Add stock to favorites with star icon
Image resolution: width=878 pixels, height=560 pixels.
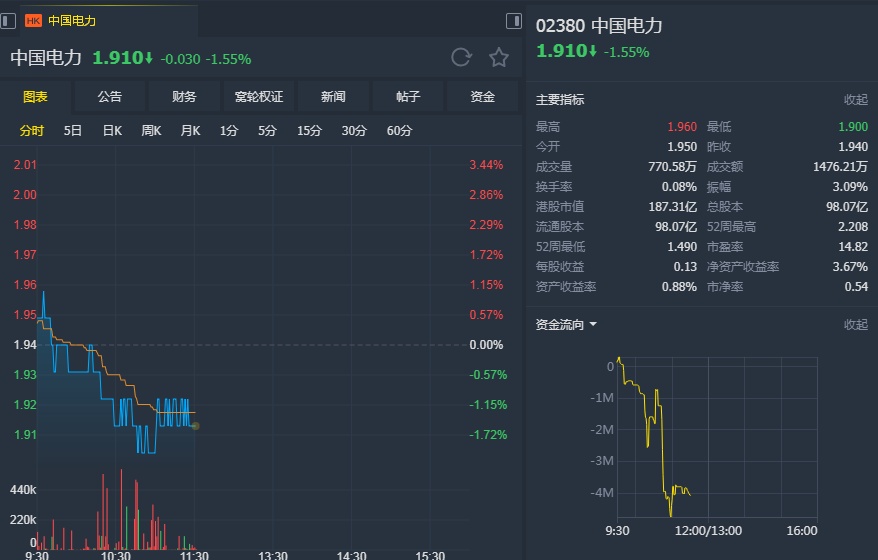click(x=498, y=57)
